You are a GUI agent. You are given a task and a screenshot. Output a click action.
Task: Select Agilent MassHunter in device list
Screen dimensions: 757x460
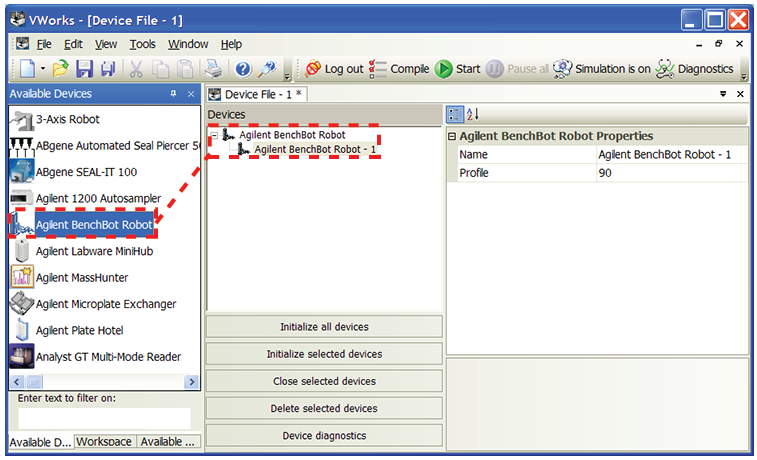pos(81,278)
